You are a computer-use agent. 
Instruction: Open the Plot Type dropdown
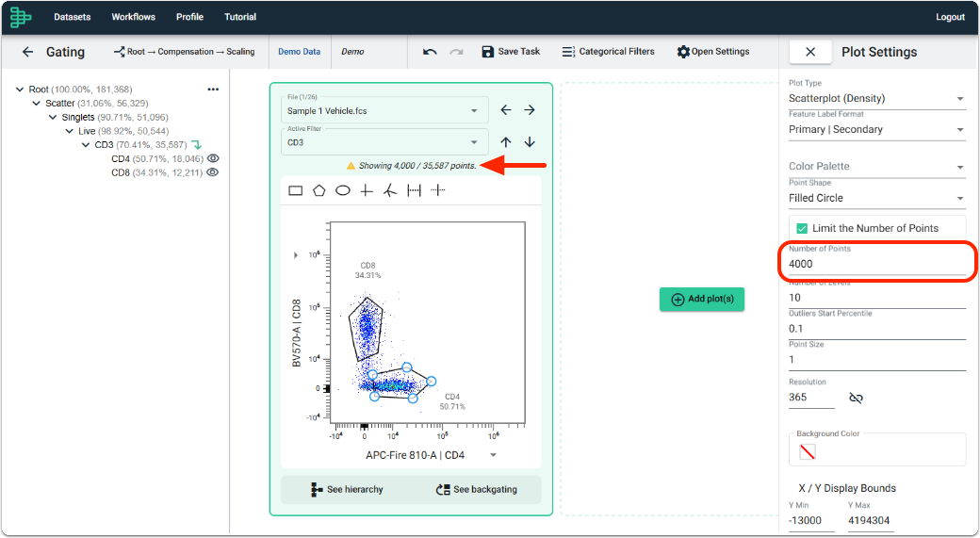877,98
